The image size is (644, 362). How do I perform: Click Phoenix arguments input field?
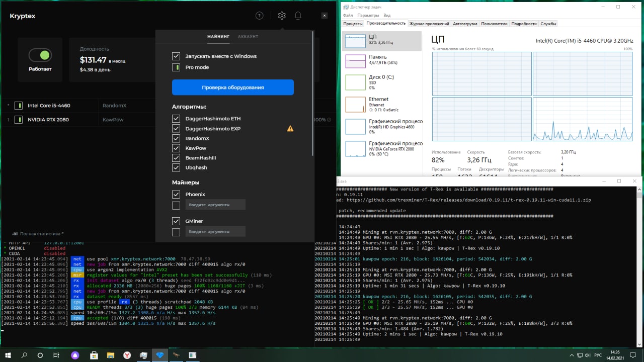click(x=216, y=205)
